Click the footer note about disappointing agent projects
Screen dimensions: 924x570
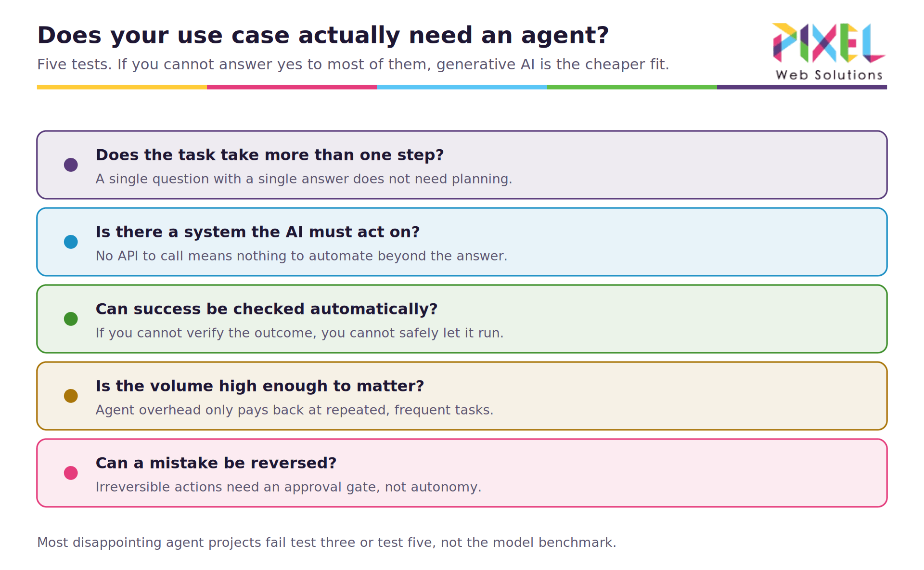click(x=327, y=543)
